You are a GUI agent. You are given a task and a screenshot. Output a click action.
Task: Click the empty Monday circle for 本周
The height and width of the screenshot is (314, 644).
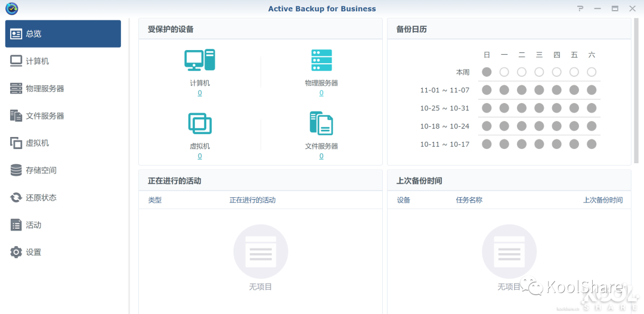(504, 72)
